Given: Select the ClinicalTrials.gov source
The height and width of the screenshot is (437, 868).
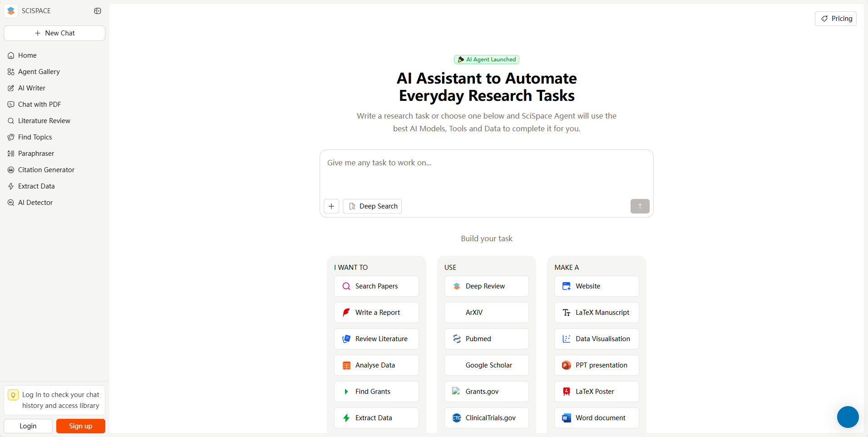Looking at the screenshot, I should pos(486,418).
